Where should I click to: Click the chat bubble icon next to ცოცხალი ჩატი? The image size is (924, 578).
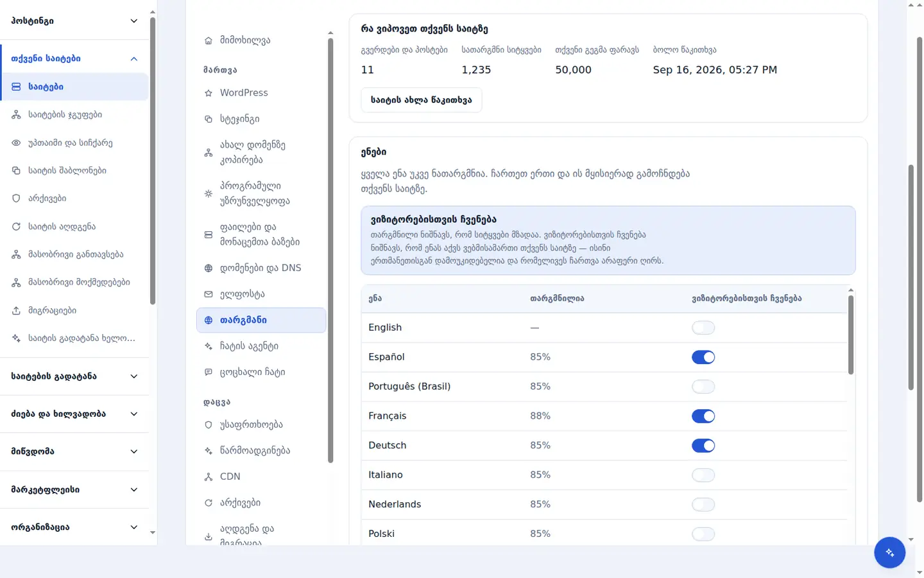pos(209,372)
